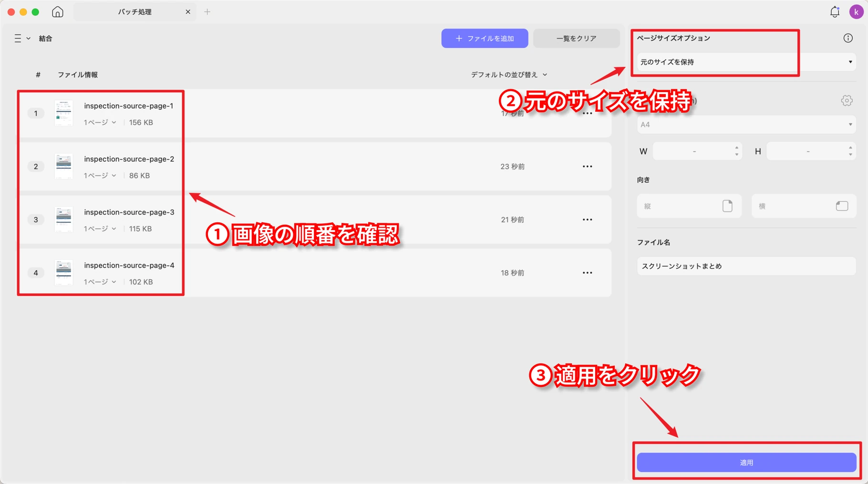This screenshot has height=484, width=868.
Task: Click the 102 KB size text
Action: tap(141, 282)
